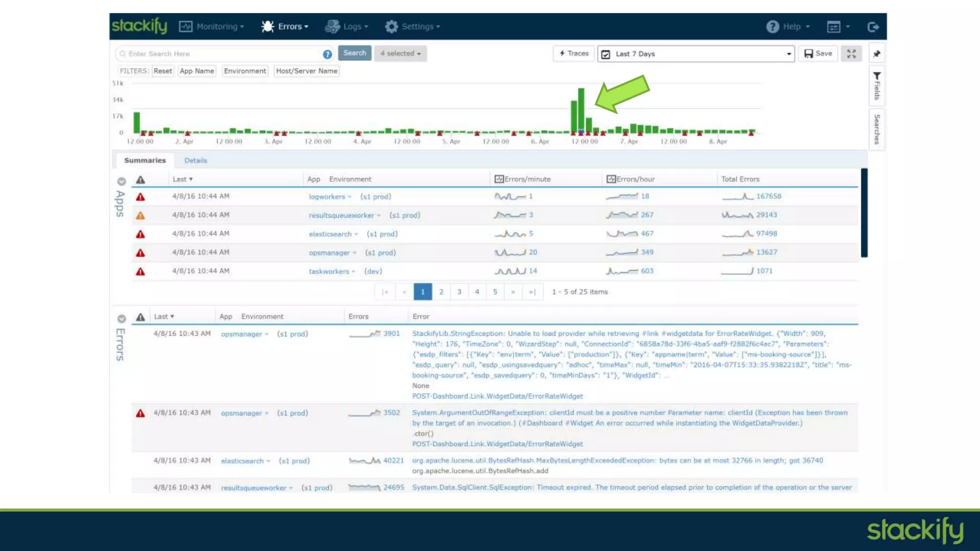The width and height of the screenshot is (980, 551).
Task: Expand the logworkers app dropdown arrow
Action: coord(349,197)
